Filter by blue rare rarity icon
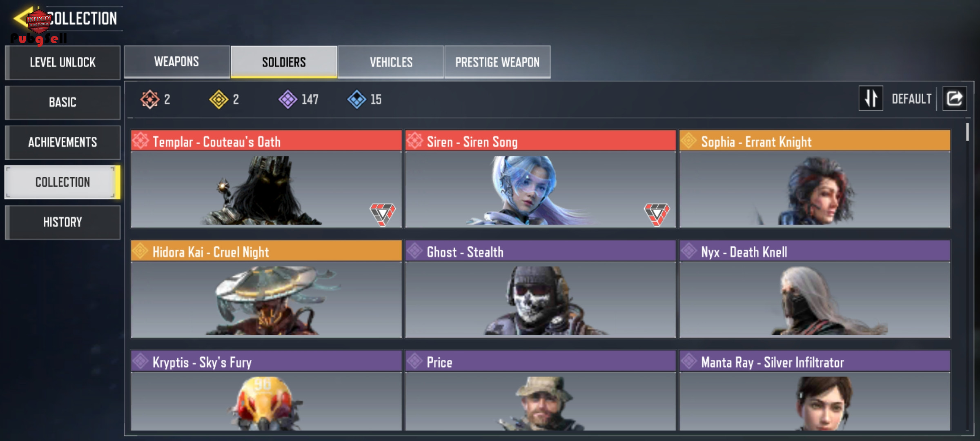Screen dimensions: 980x441 coord(357,99)
